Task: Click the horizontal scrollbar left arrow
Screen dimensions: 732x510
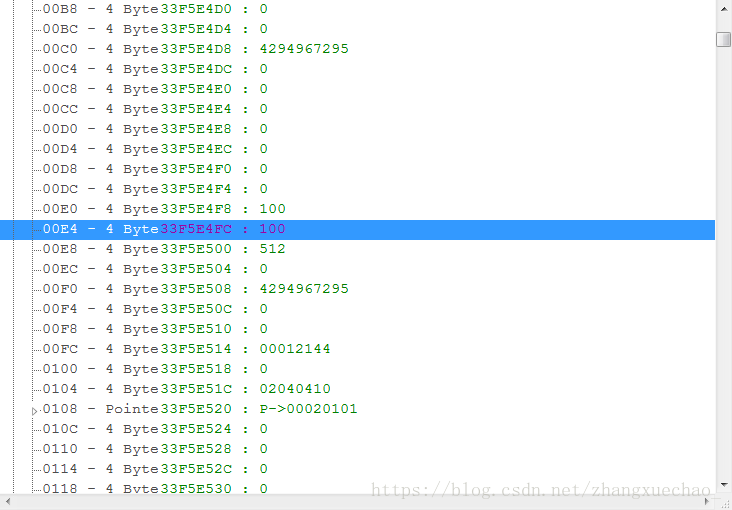Action: coord(7,502)
